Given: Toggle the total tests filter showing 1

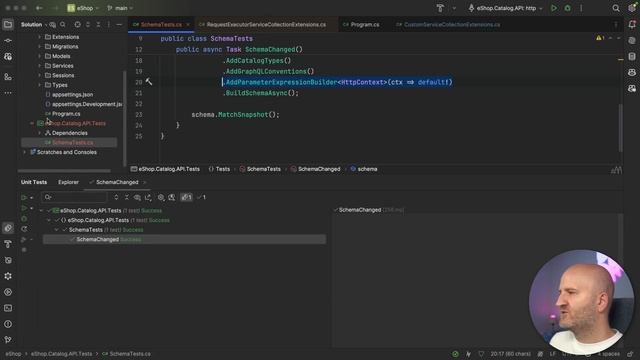Looking at the screenshot, I should (x=187, y=198).
